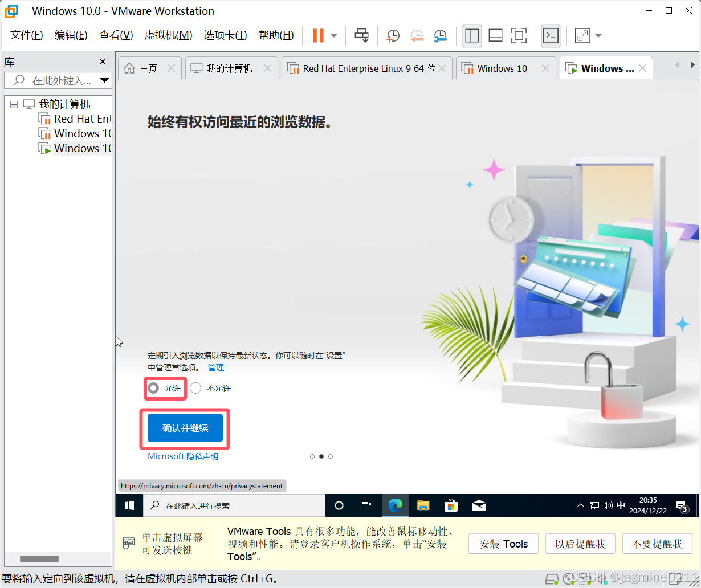The width and height of the screenshot is (701, 588).
Task: Click the 以后提醒我 button
Action: 580,544
